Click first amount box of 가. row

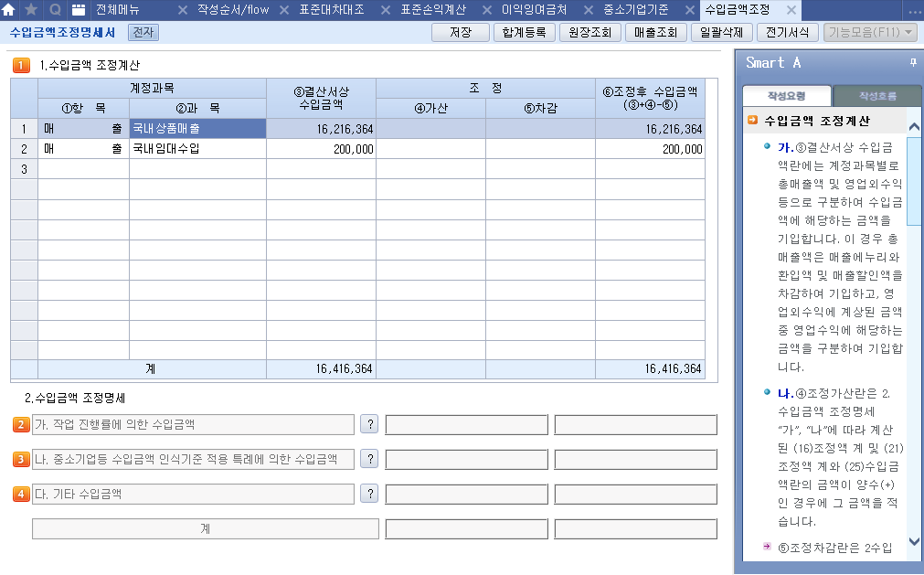click(467, 424)
